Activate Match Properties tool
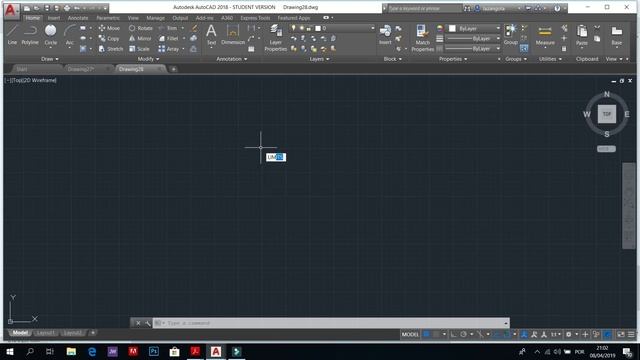 coord(422,38)
